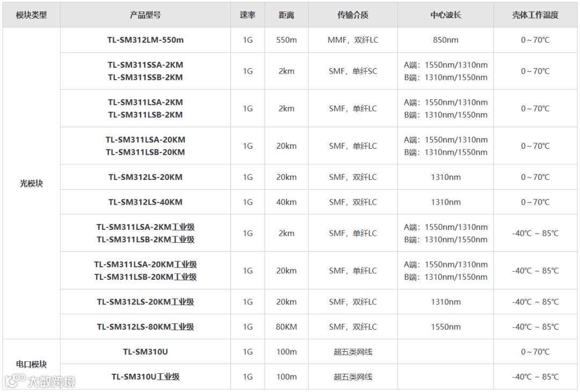580x392 pixels.
Task: Select model TL-SM312LS-20KM工业级
Action: [146, 302]
